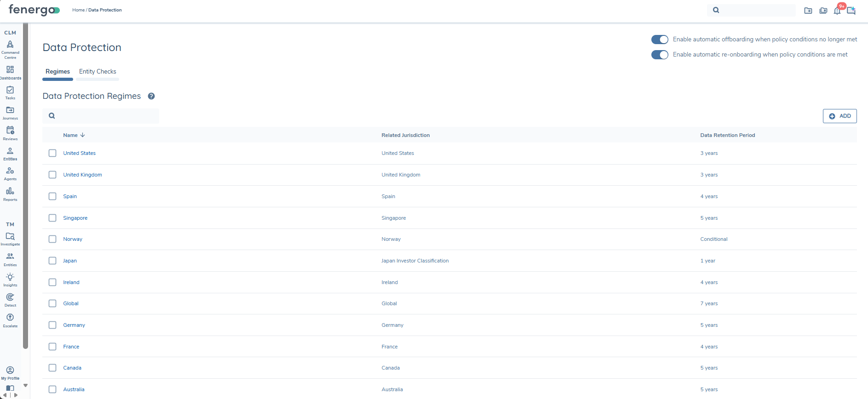868x399 pixels.
Task: Disable the automatic offboarding toggle
Action: tap(660, 40)
